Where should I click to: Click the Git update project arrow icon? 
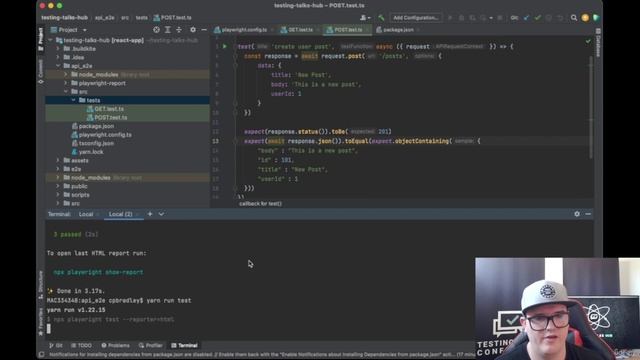click(x=527, y=18)
